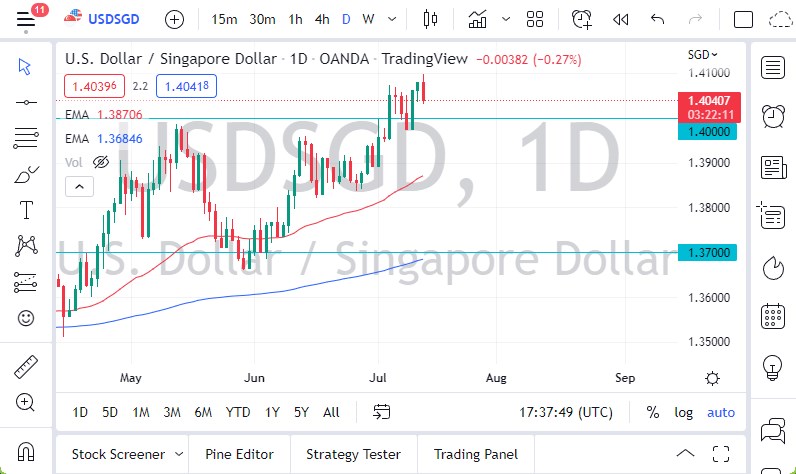Redo the last chart action
Image resolution: width=796 pixels, height=474 pixels.
coord(695,19)
